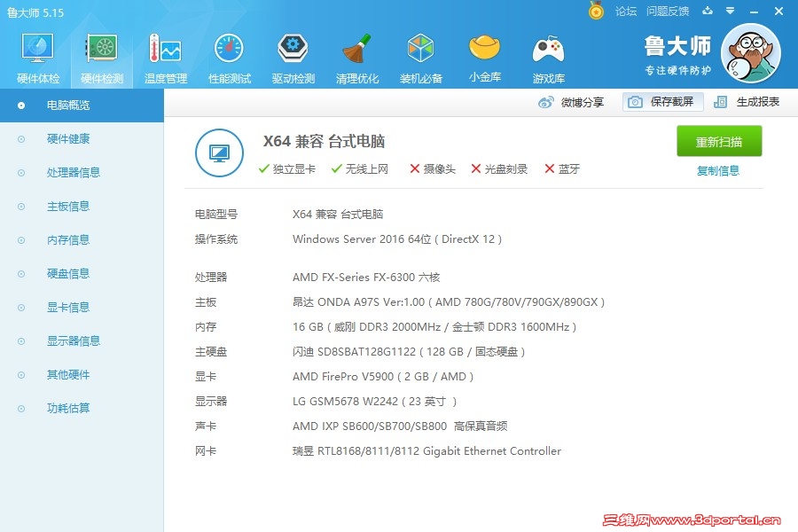Click the 瑞昱 RTL8168 network card value
Screen dimensions: 798x532
426,451
